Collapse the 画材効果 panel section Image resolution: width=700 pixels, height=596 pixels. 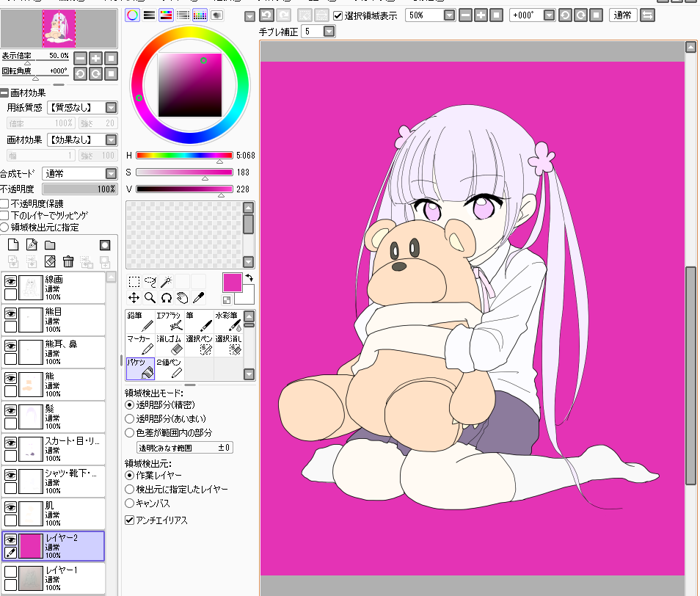(4, 93)
